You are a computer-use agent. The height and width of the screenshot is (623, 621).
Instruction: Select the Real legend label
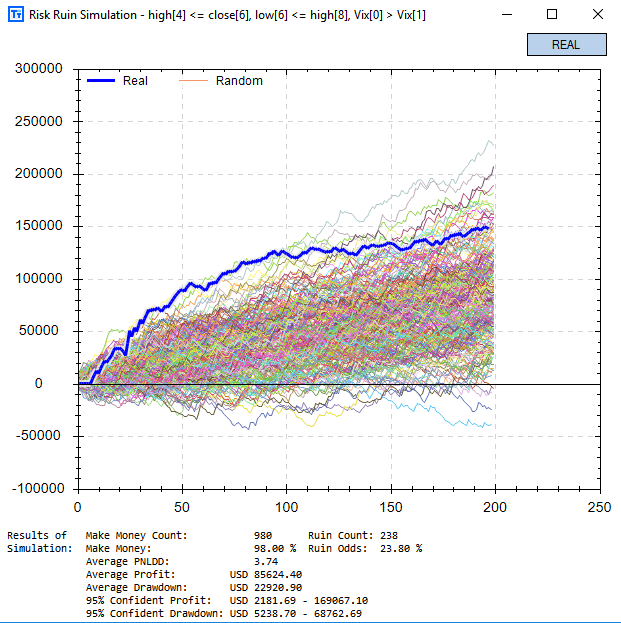135,81
